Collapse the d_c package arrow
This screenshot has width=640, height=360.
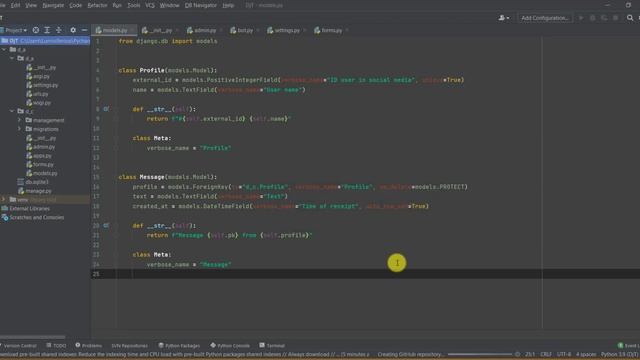coord(12,111)
